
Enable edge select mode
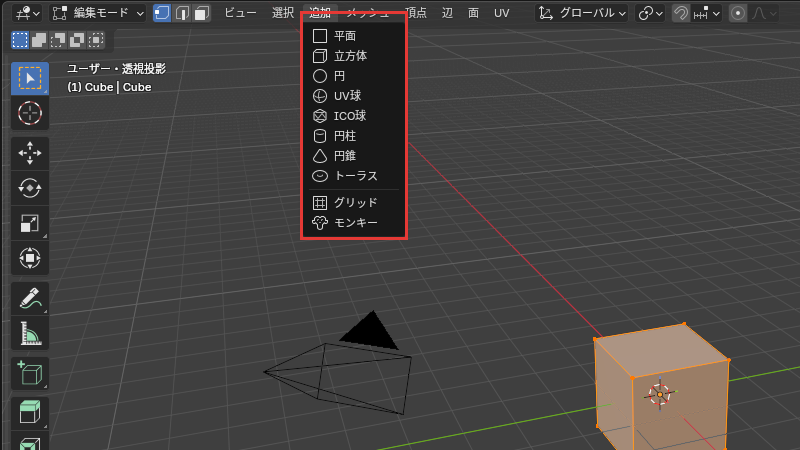[x=182, y=13]
